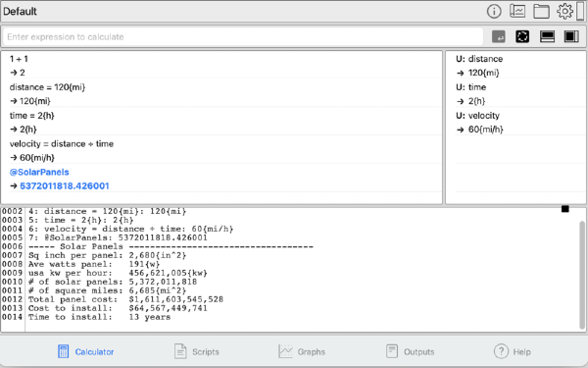The image size is (588, 368).
Task: Click the 'U: velocity' variable entry
Action: [478, 115]
